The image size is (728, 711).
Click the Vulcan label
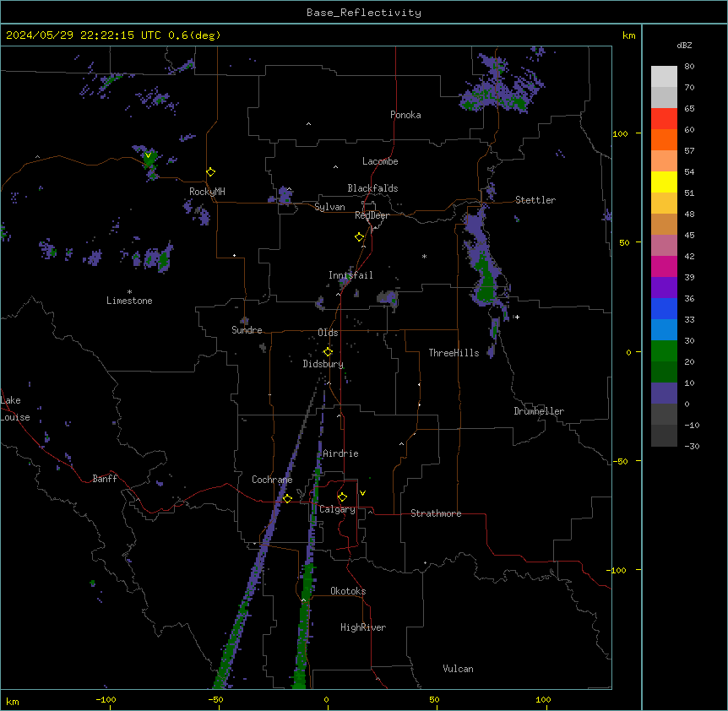pyautogui.click(x=459, y=669)
